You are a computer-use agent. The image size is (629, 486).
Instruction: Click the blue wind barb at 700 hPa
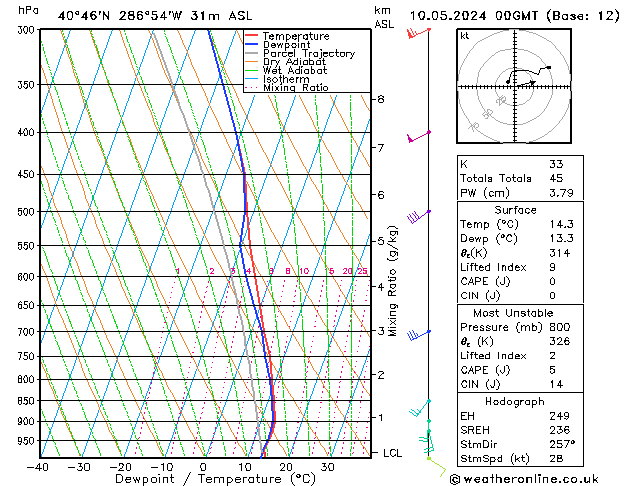419,335
